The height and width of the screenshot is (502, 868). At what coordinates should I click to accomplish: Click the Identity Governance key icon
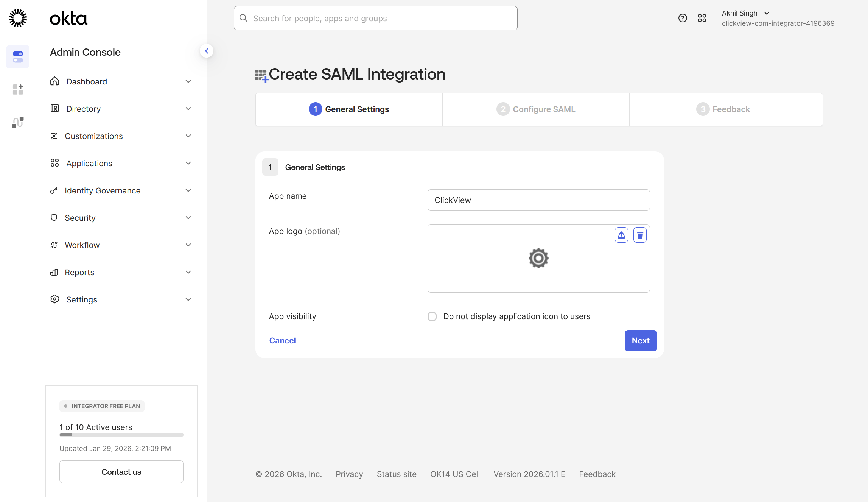pyautogui.click(x=54, y=190)
